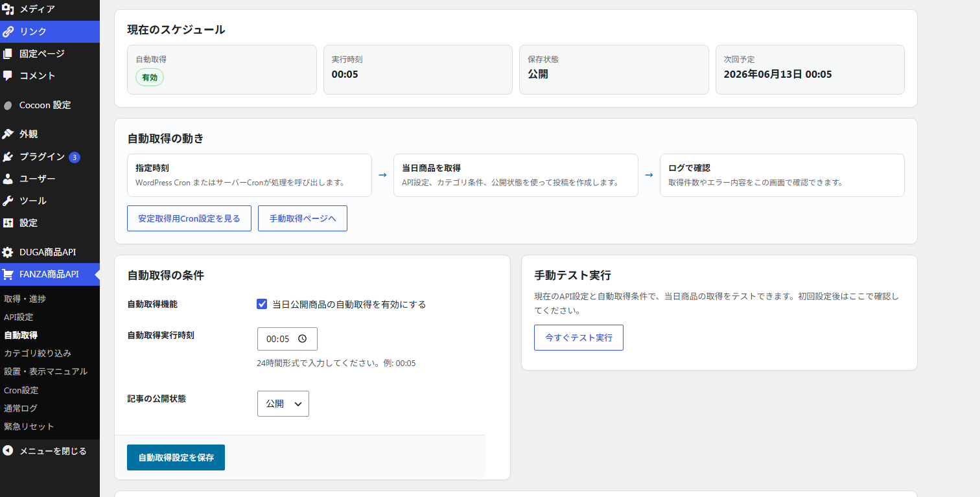Viewport: 980px width, 497px height.
Task: Click the grey circle icon beside Cocoon 設定
Action: [x=8, y=105]
